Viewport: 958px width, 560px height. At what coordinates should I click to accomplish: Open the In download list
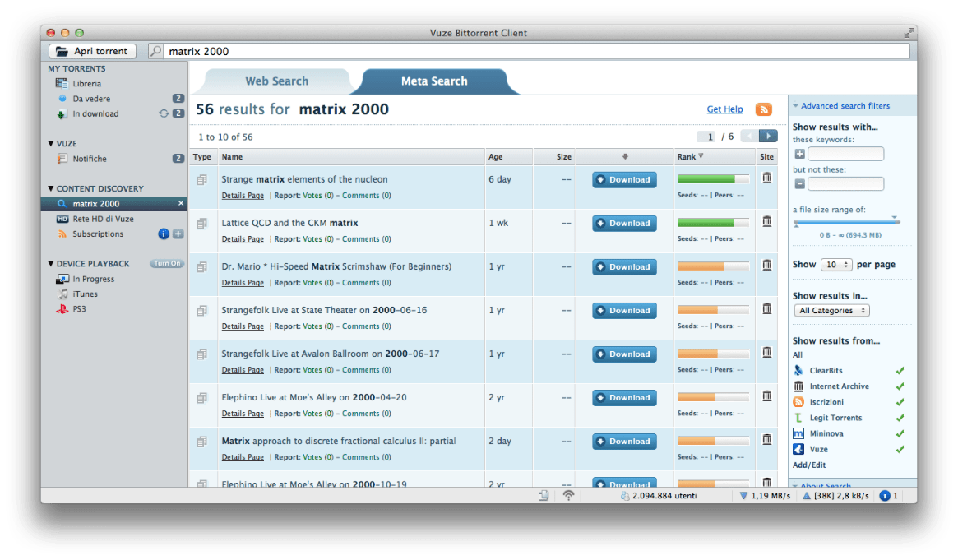(95, 113)
